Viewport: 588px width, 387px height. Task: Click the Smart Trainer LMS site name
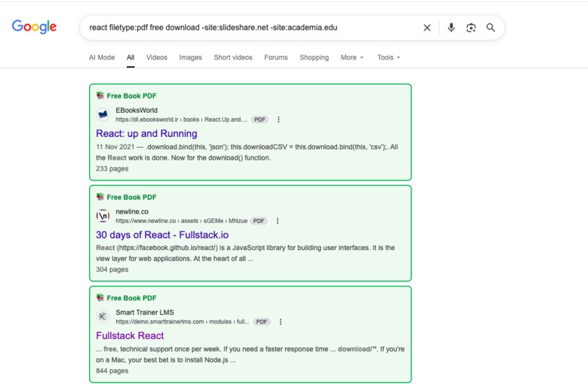click(144, 313)
